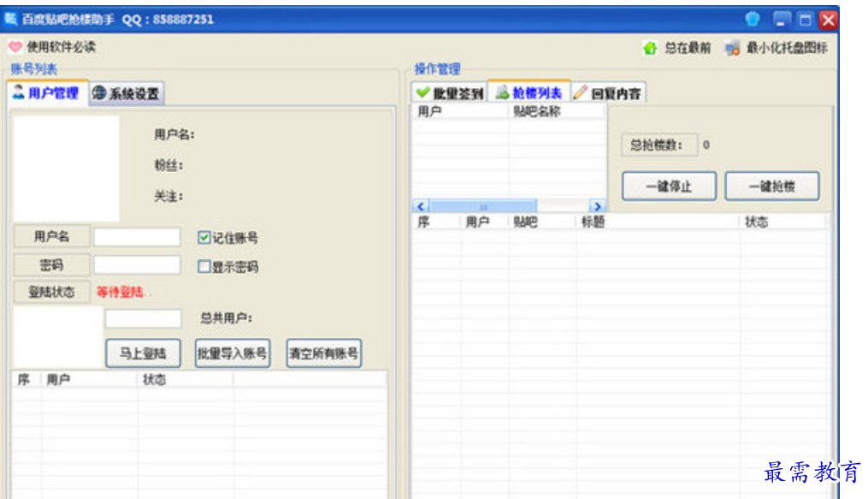Click the 登陆状态 label button
The image size is (868, 499).
click(51, 292)
